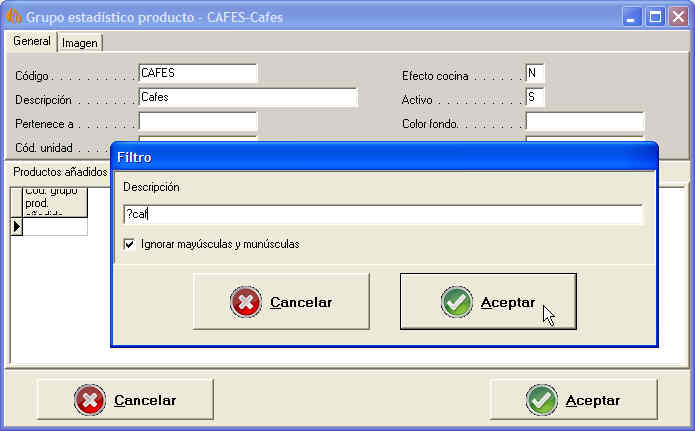Click the Activo field showing S
The width and height of the screenshot is (695, 431).
pos(535,97)
